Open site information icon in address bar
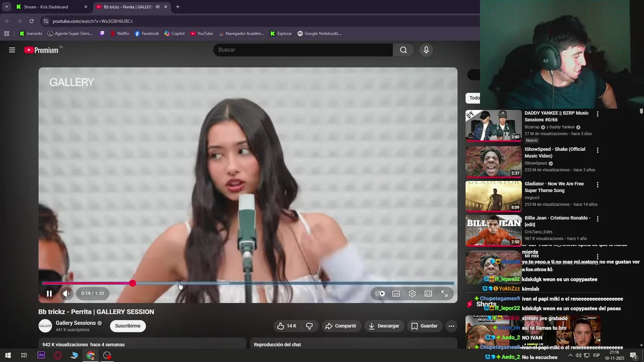Screen dimensions: 644x362 [46, 21]
